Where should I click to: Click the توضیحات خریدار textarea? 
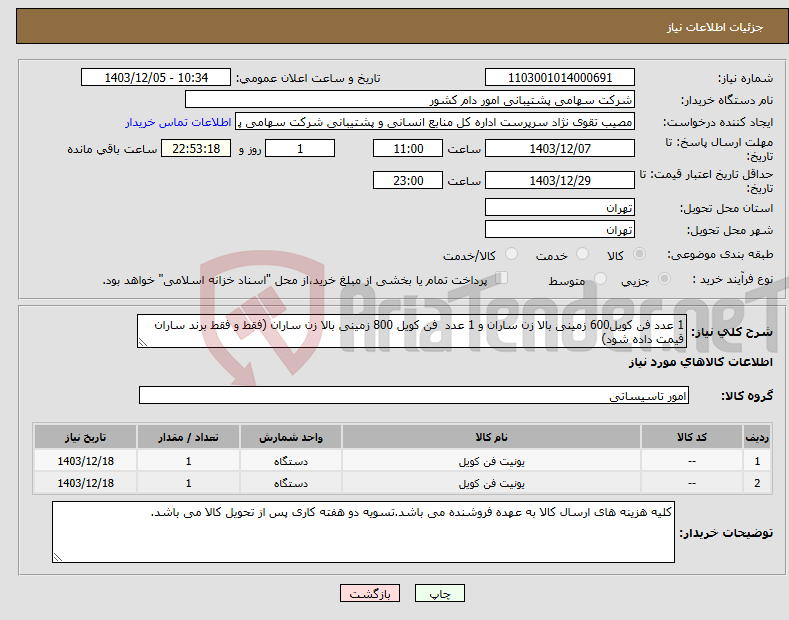coord(363,532)
